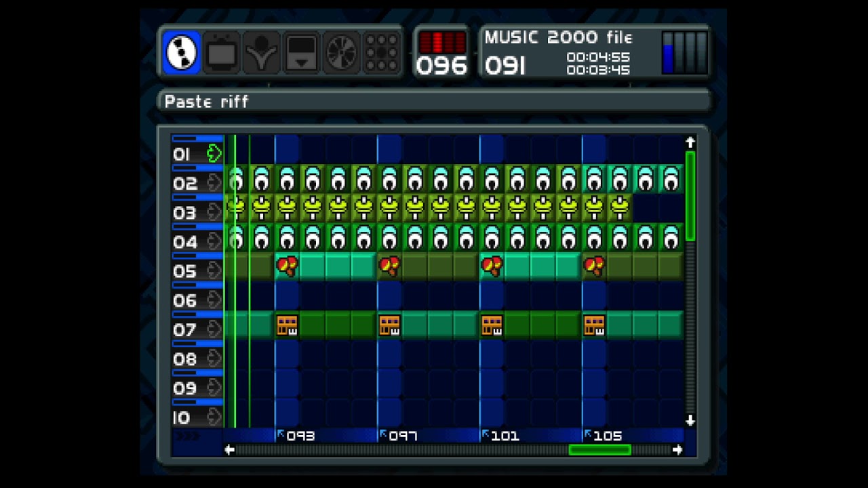Pick track 04 drum riff at bar 101
The width and height of the screenshot is (868, 488).
pyautogui.click(x=492, y=237)
